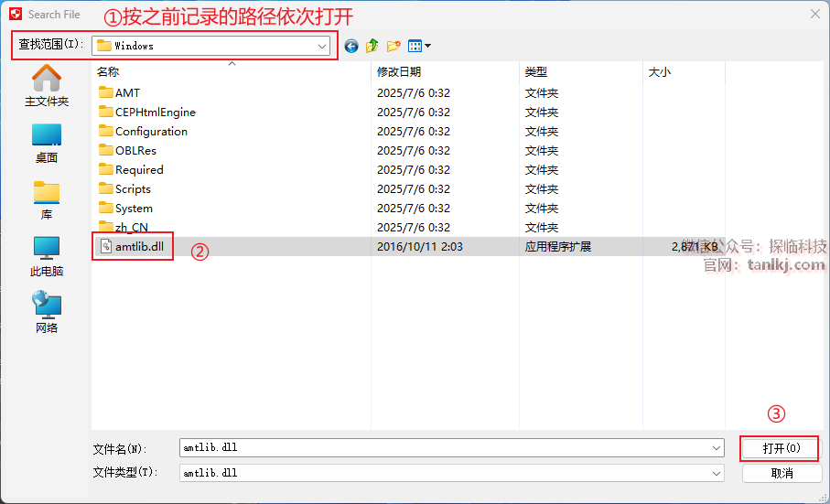
Task: Open the 主文件夹 home location
Action: point(47,86)
